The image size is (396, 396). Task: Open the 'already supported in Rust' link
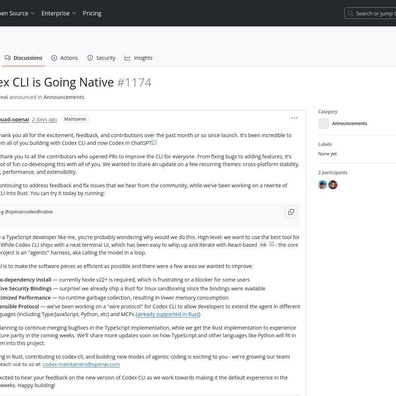click(168, 314)
